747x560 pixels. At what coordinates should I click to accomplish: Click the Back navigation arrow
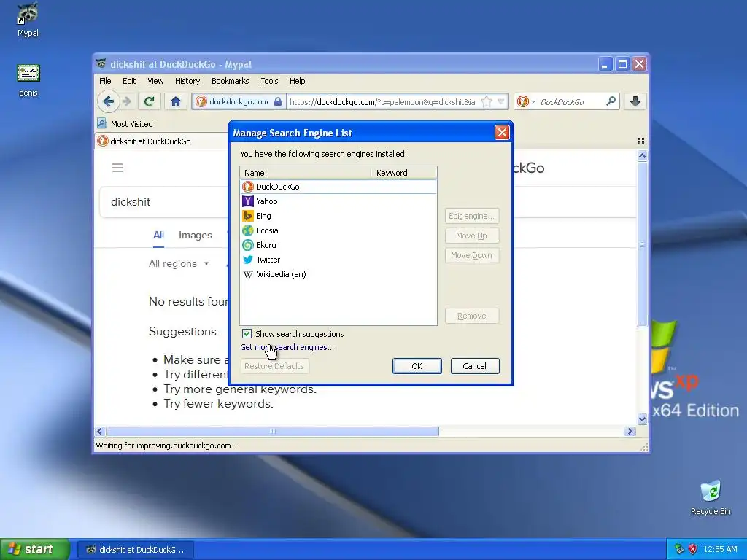108,101
